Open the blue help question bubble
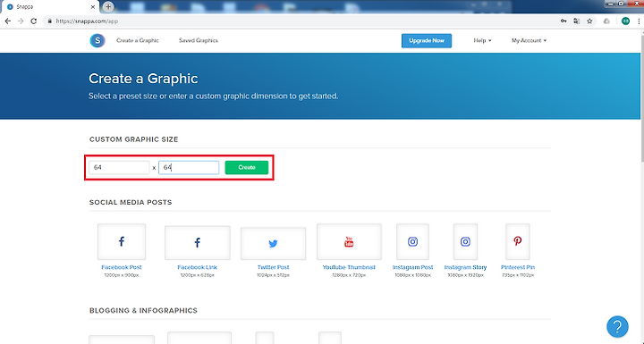The width and height of the screenshot is (644, 344). [x=617, y=326]
